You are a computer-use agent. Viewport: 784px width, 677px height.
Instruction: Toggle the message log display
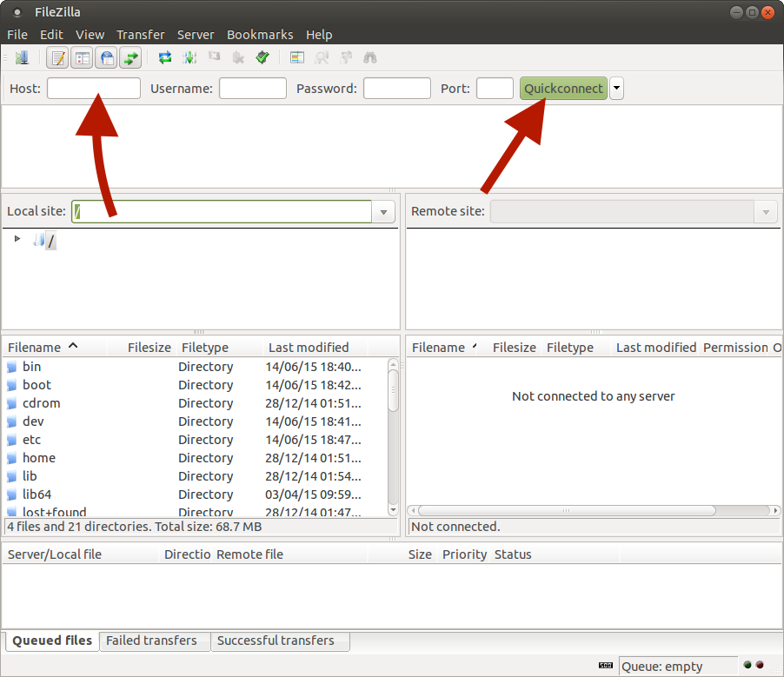pos(57,57)
